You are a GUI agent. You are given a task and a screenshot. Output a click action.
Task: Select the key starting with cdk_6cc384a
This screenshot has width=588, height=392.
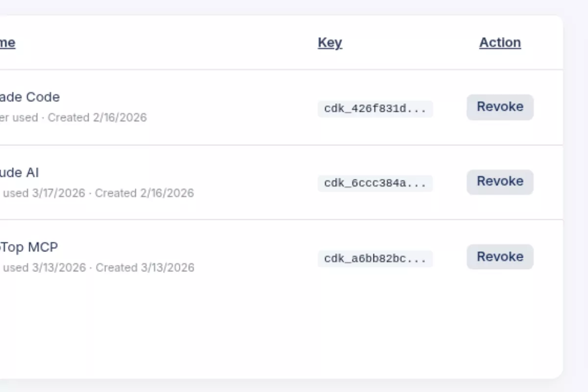coord(375,183)
